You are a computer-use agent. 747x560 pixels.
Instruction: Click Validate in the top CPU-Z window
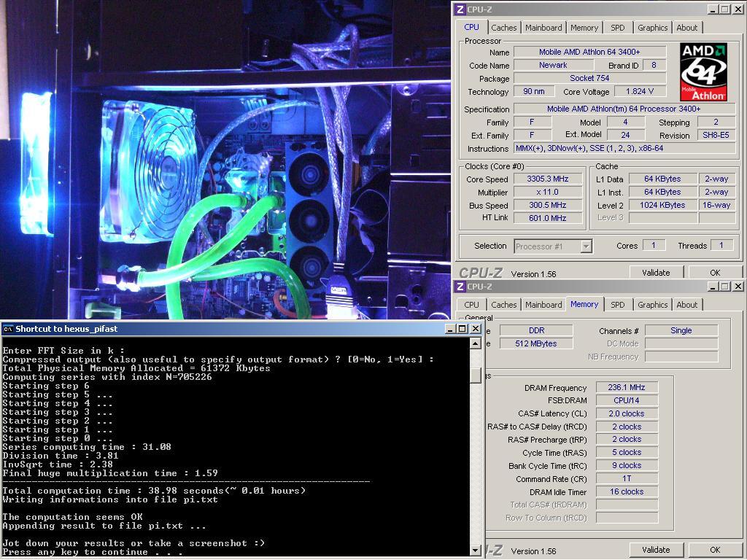(x=656, y=273)
